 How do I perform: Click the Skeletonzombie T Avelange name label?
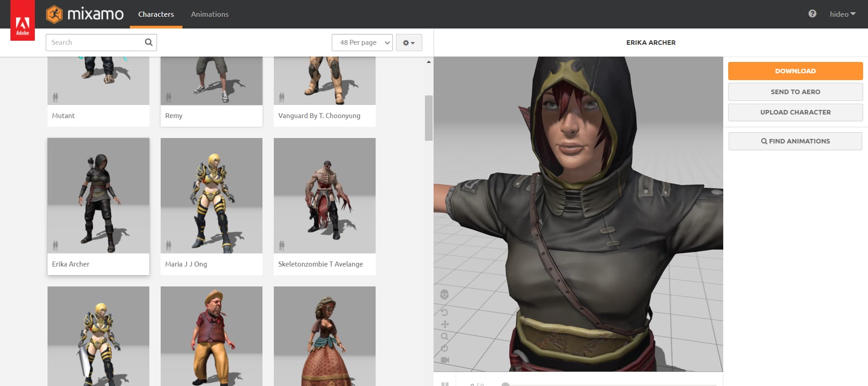[320, 264]
